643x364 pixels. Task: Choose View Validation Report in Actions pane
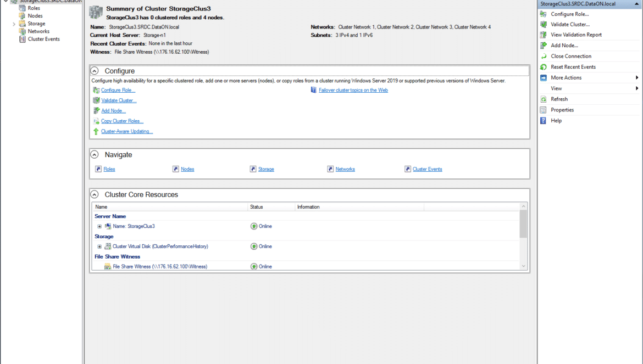click(x=576, y=35)
